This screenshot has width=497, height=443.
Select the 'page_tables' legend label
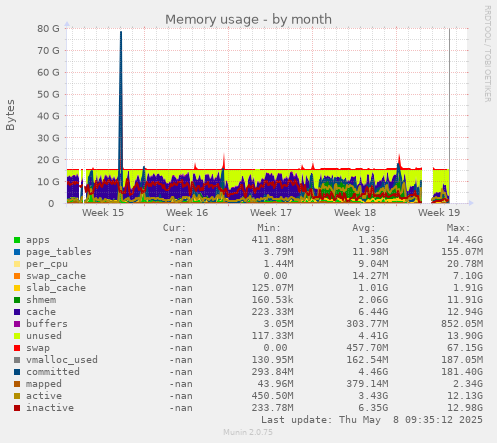coord(59,252)
